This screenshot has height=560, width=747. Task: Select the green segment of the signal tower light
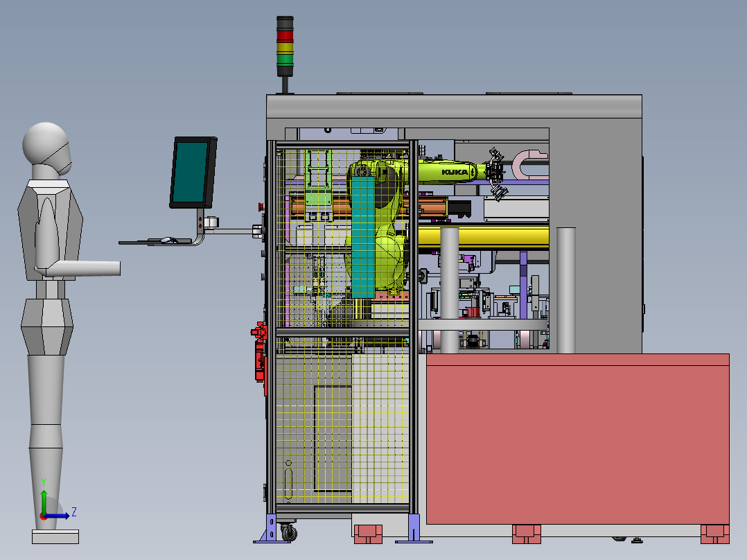285,60
